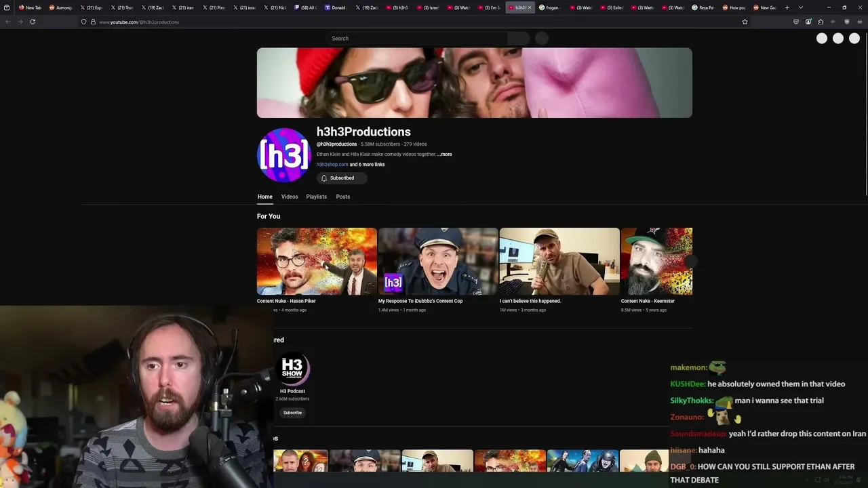Image resolution: width=868 pixels, height=488 pixels.
Task: Click the browser address bar URL
Action: click(x=139, y=22)
